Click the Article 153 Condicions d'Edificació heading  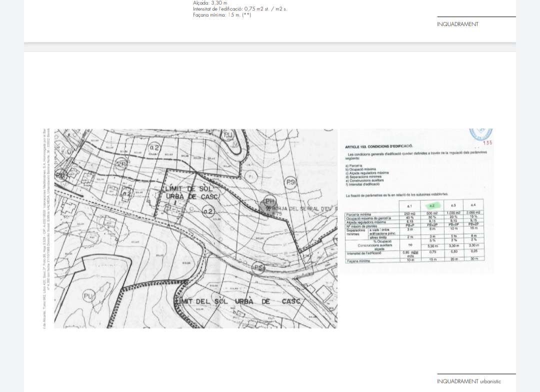pyautogui.click(x=379, y=146)
